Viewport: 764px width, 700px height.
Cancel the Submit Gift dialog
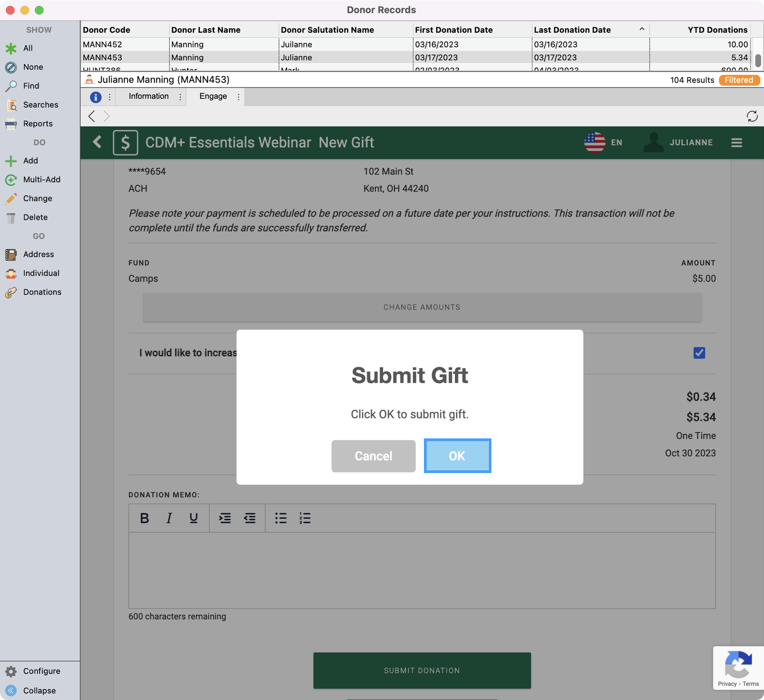coord(373,456)
